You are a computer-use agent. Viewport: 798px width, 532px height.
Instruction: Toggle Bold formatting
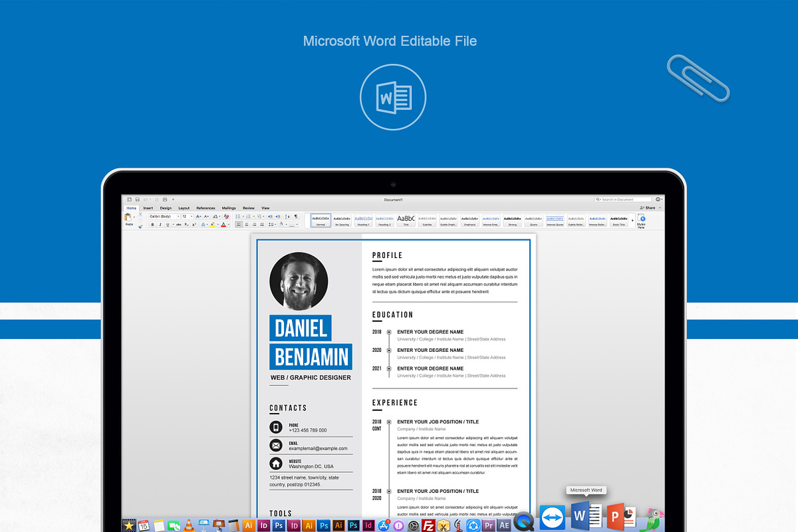point(152,224)
